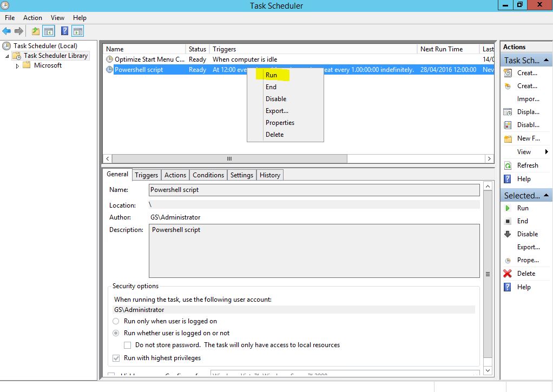
Task: Toggle Do not store password checkbox
Action: pyautogui.click(x=128, y=345)
